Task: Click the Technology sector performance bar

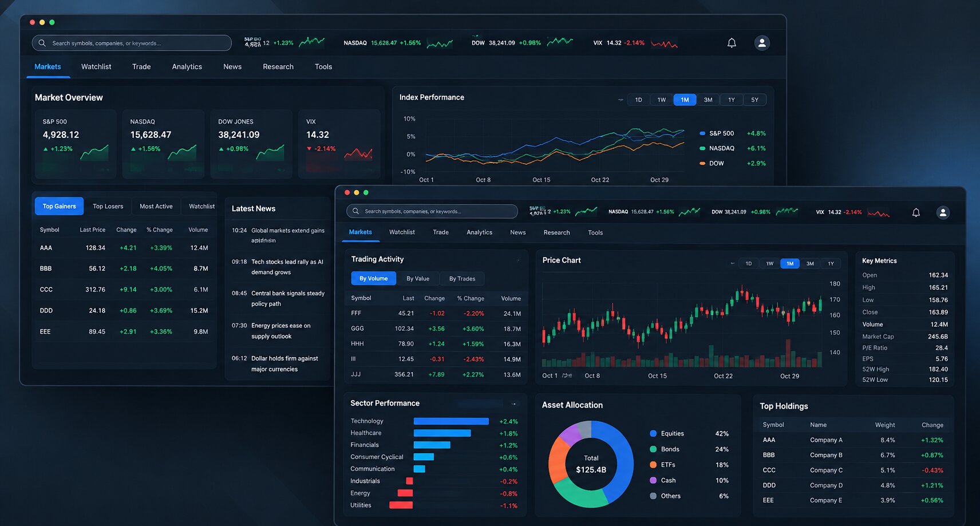Action: 451,421
